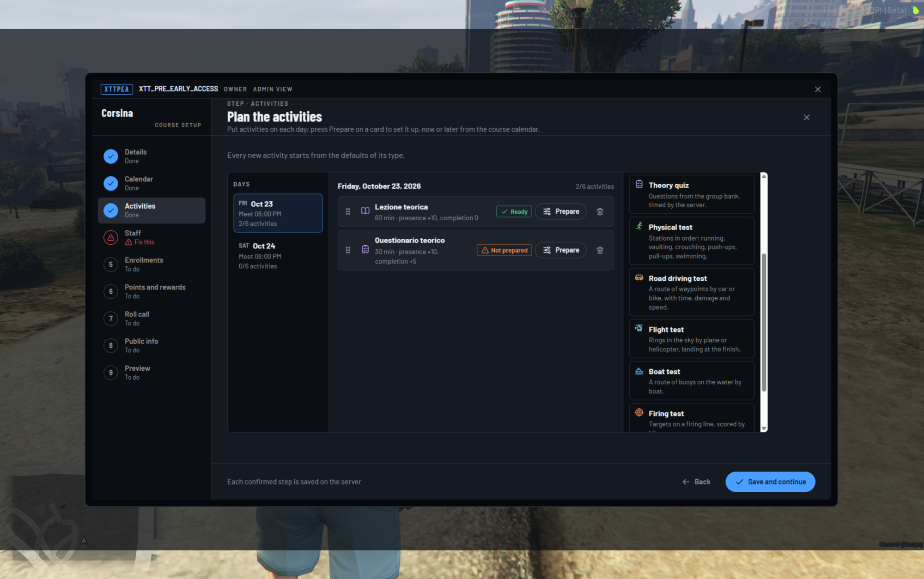Add a Road driving test activity card
Screen dimensions: 924x579
pos(692,292)
